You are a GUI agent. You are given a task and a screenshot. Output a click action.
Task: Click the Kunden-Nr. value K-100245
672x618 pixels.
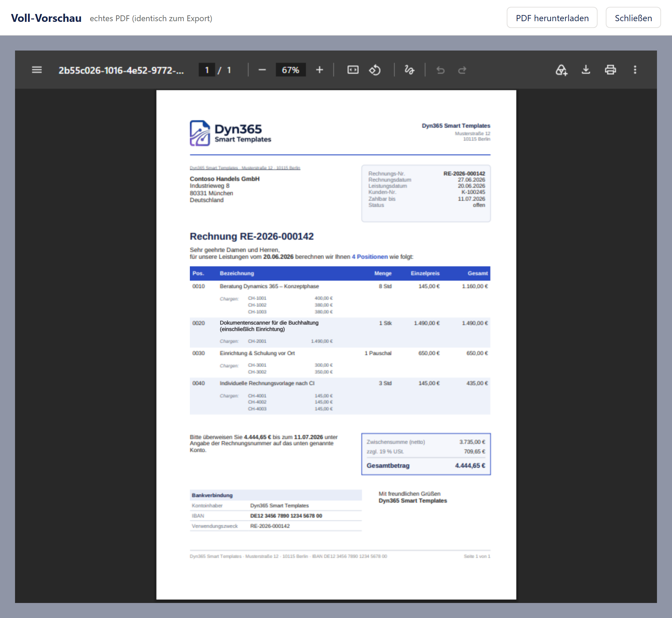pos(473,192)
